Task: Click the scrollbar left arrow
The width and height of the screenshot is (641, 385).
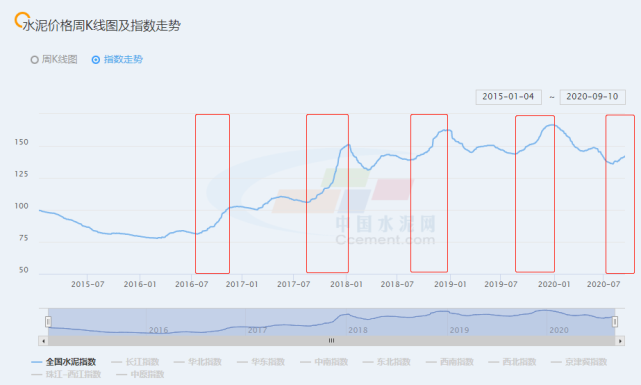Action: click(x=43, y=340)
